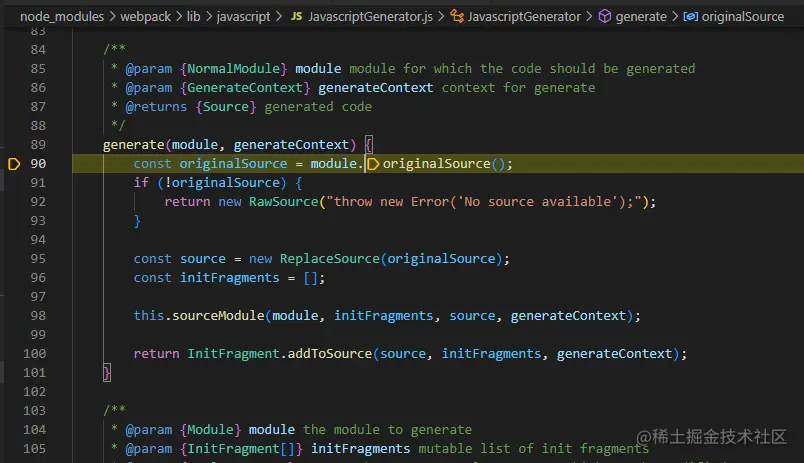Click ReplaceSource on line 95
804x463 pixels.
coord(330,258)
